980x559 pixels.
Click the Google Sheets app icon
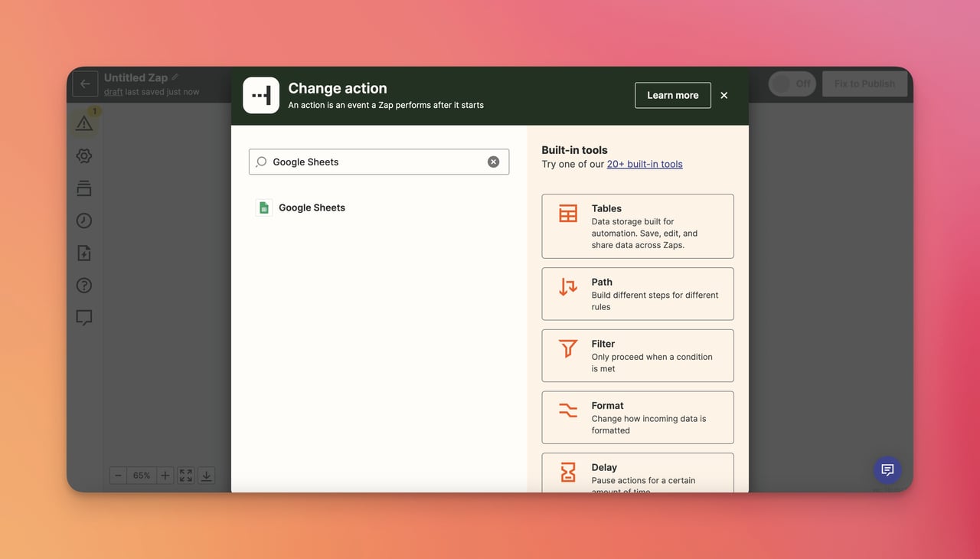click(264, 208)
